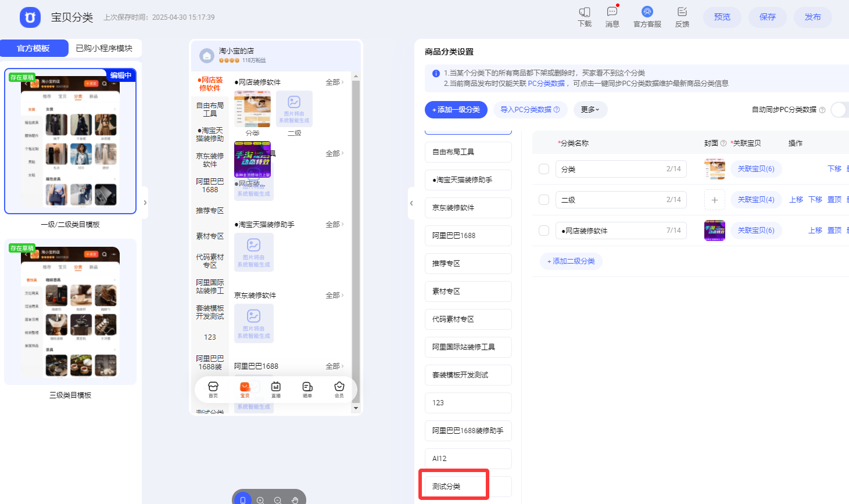Switch to 已购小程序模块 tab
The height and width of the screenshot is (504, 849).
point(104,48)
